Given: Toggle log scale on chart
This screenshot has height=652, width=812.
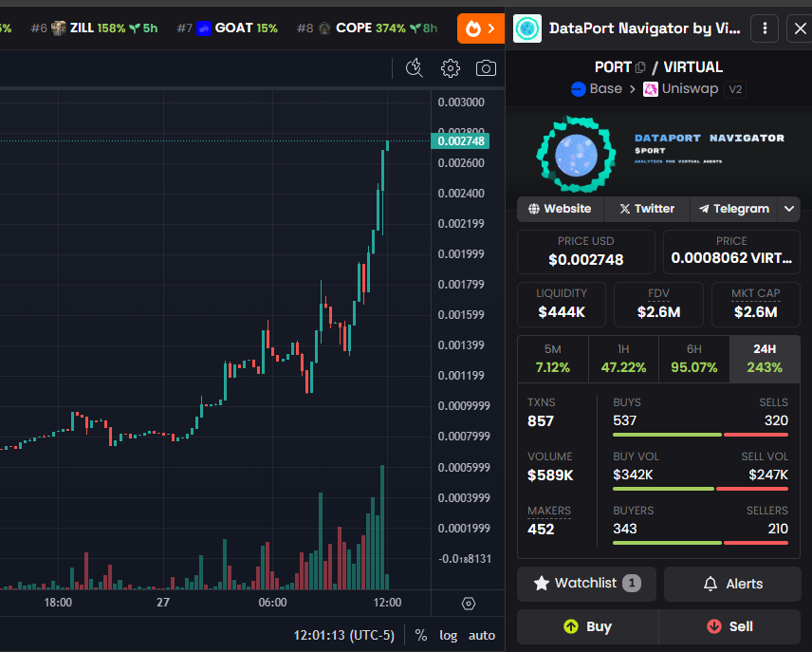Looking at the screenshot, I should point(449,636).
